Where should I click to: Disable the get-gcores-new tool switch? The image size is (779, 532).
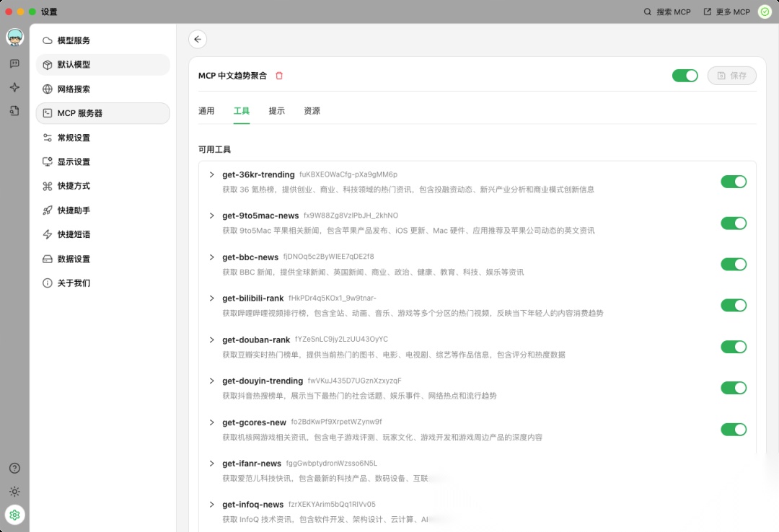pyautogui.click(x=734, y=429)
